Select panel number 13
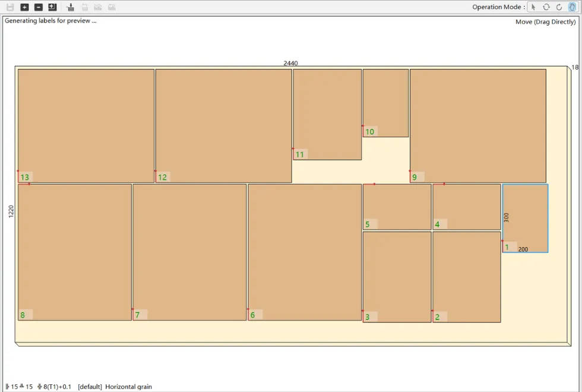The image size is (582, 392). click(x=86, y=126)
